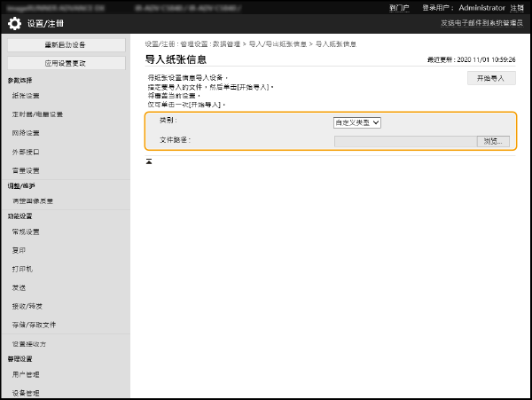
Task: Open the 类别 dropdown
Action: (356, 122)
